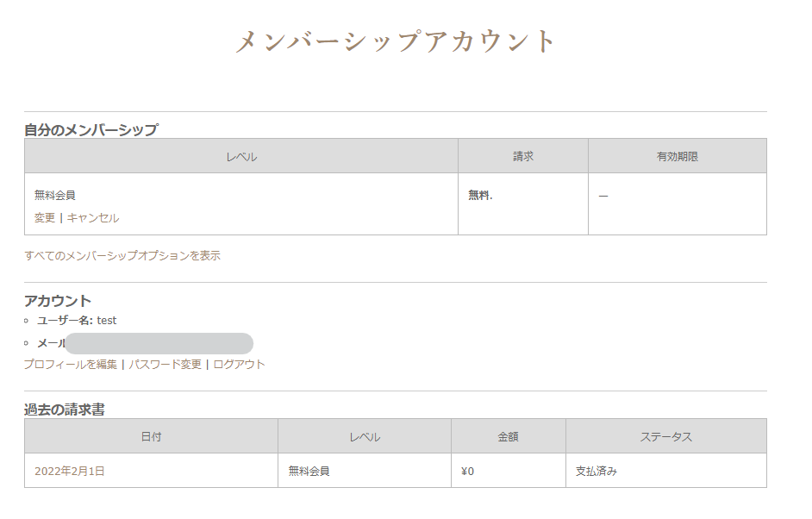Click the blurred email address field

click(x=159, y=343)
